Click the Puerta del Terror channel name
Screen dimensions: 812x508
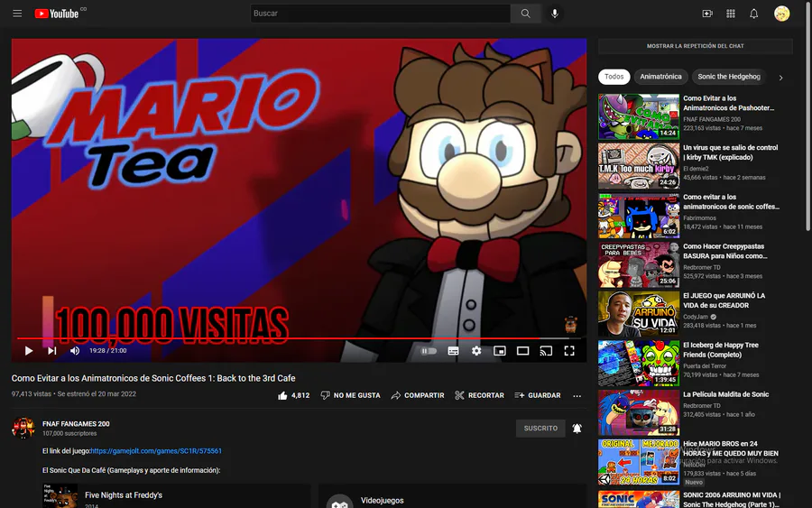[x=705, y=366]
